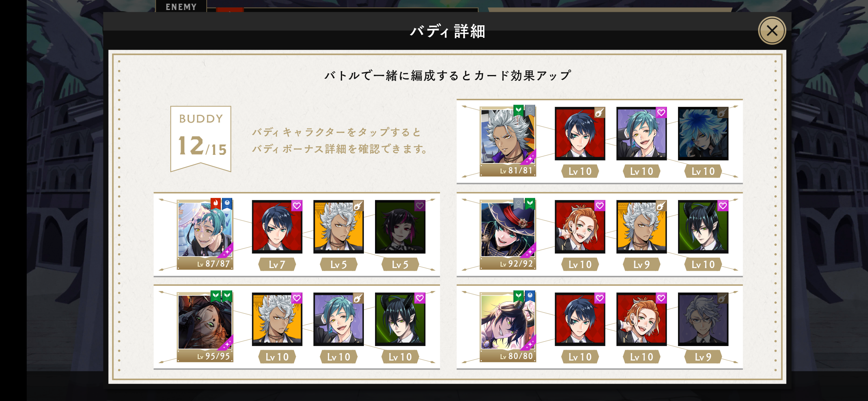The width and height of the screenshot is (868, 401).
Task: Open the Lv 87/87 main card
Action: pos(205,234)
